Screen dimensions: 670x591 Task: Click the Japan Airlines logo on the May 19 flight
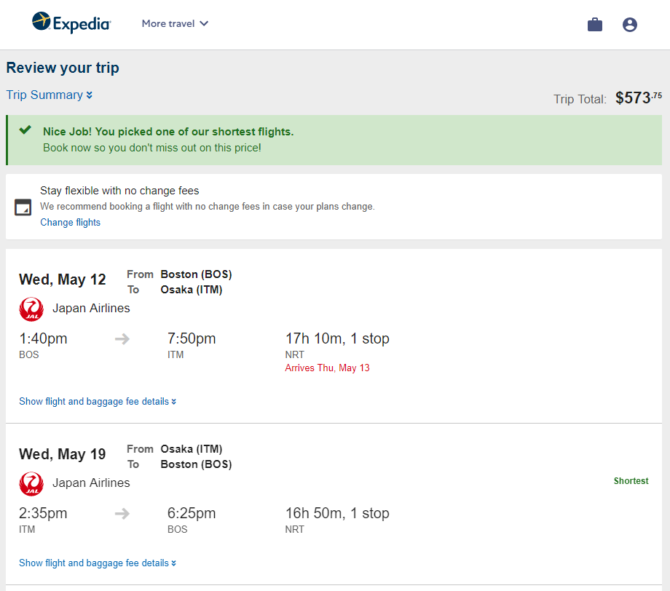click(x=31, y=484)
